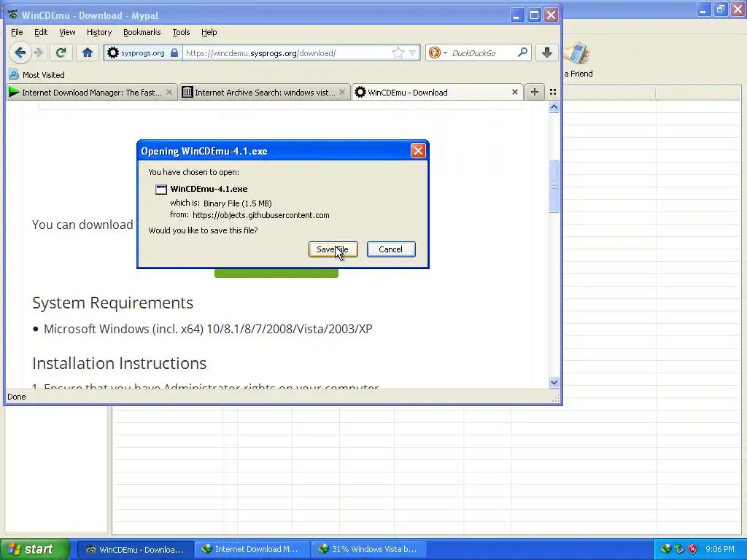Select WinCDEmu - Download taskbar button
The width and height of the screenshot is (747, 560).
135,550
